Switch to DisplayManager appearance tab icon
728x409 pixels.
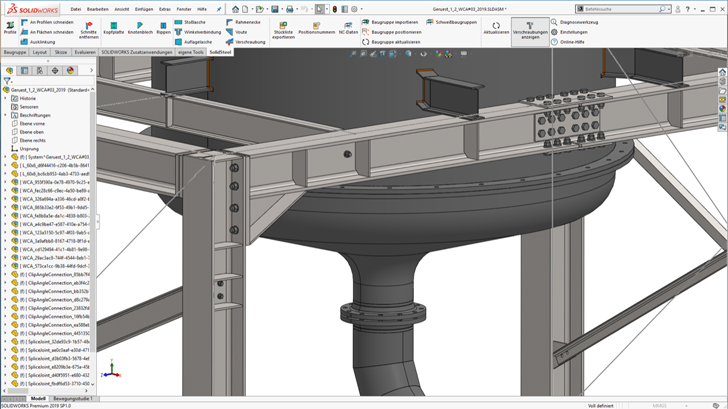[70, 71]
